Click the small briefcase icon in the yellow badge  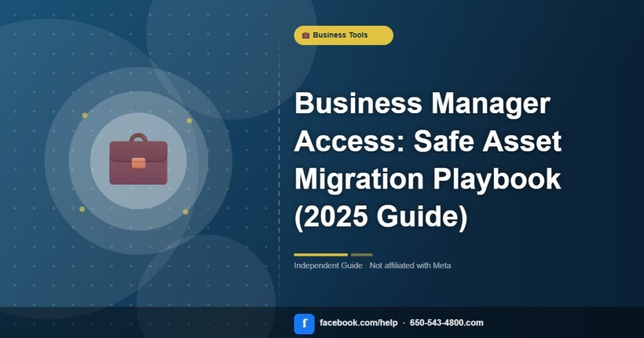306,35
